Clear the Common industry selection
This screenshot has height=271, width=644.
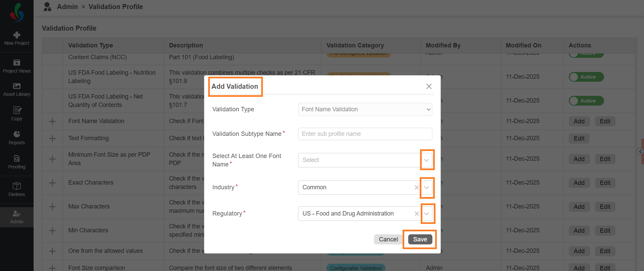[416, 188]
